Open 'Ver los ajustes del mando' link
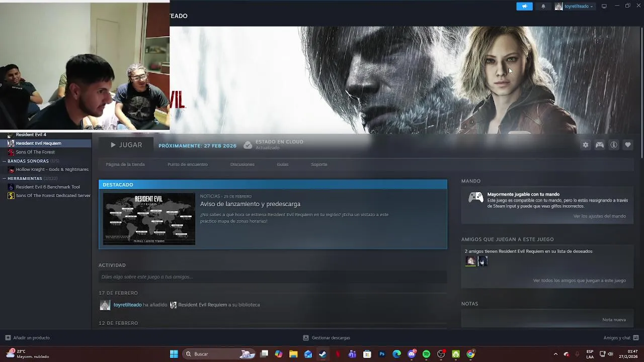The height and width of the screenshot is (362, 644). (600, 216)
